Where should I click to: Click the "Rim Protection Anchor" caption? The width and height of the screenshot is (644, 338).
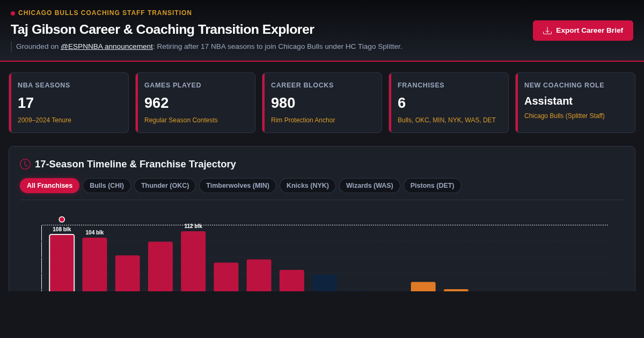pyautogui.click(x=303, y=120)
